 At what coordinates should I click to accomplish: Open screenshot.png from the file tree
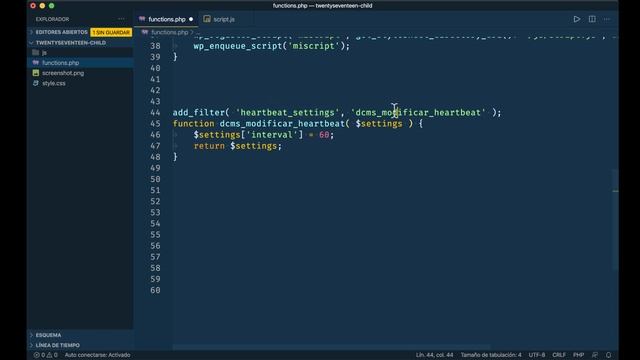tap(63, 73)
